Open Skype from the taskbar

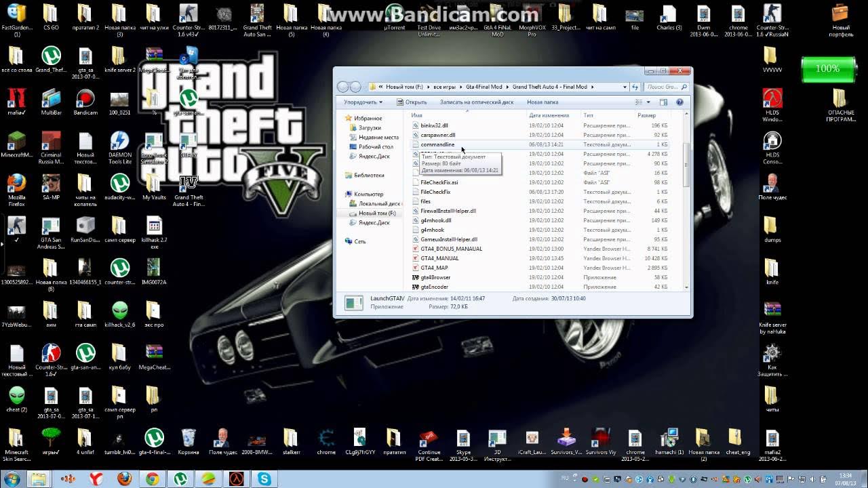coord(264,479)
